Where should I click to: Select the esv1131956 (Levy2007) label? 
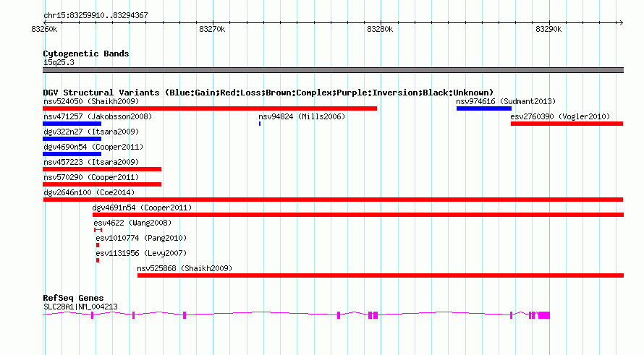[x=141, y=253]
